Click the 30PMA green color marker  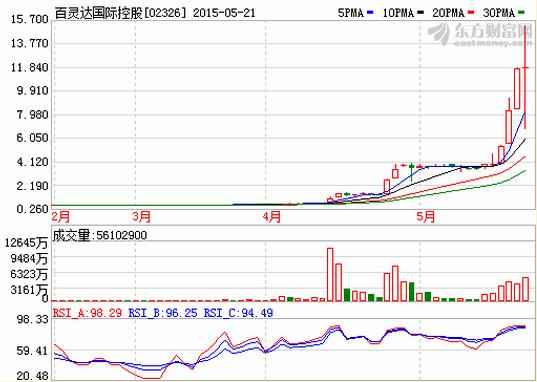pos(522,13)
